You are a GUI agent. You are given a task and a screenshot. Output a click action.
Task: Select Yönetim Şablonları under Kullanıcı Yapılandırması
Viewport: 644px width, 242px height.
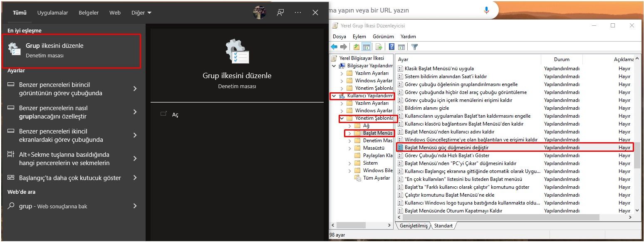[x=374, y=118]
